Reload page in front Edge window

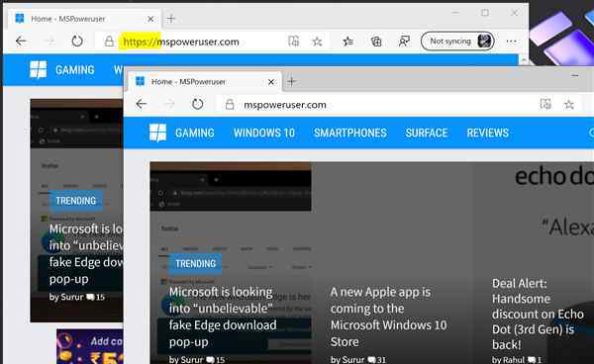pyautogui.click(x=197, y=104)
